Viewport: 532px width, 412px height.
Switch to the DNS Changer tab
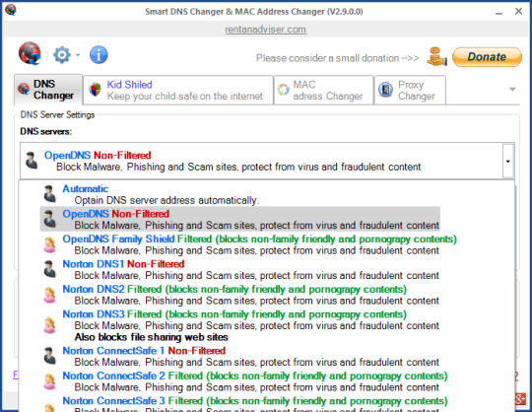(48, 90)
